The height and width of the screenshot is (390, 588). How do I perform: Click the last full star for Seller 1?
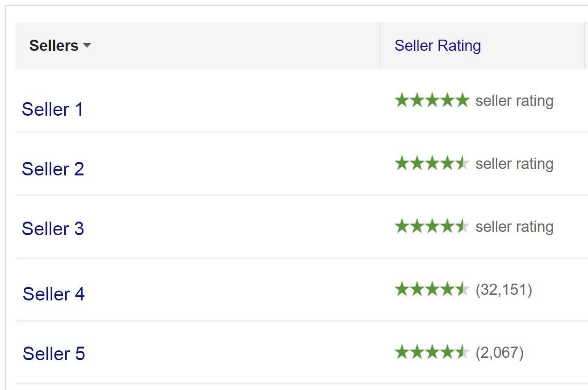tap(462, 100)
